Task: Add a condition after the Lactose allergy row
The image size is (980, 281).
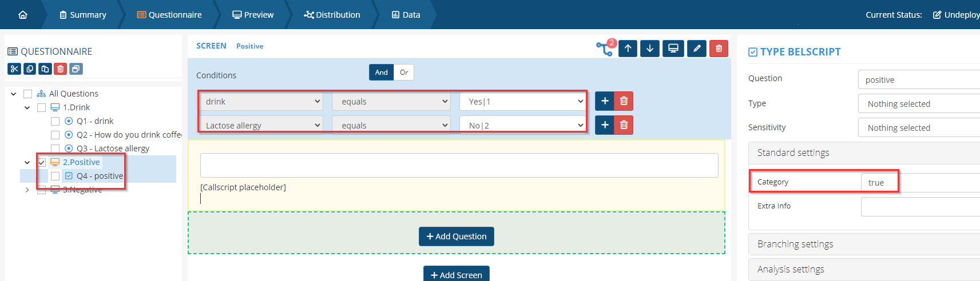Action: [605, 125]
